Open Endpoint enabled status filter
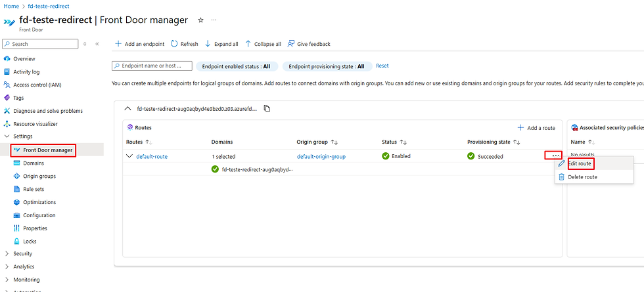The width and height of the screenshot is (644, 292). click(237, 66)
